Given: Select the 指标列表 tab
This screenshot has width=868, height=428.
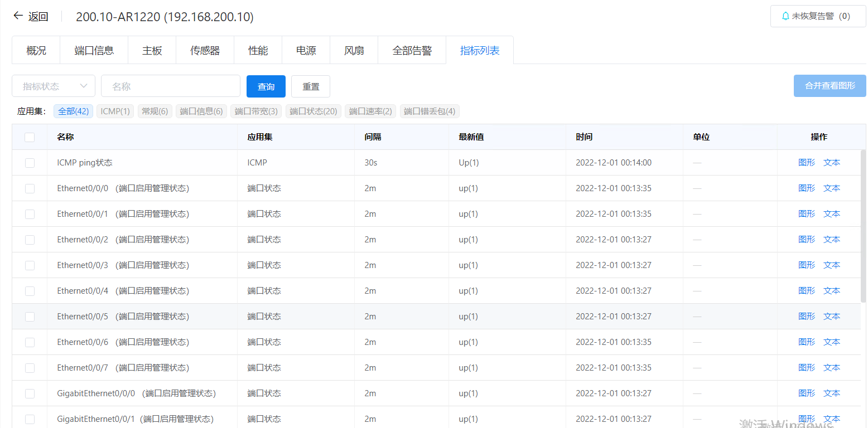Looking at the screenshot, I should click(x=480, y=51).
